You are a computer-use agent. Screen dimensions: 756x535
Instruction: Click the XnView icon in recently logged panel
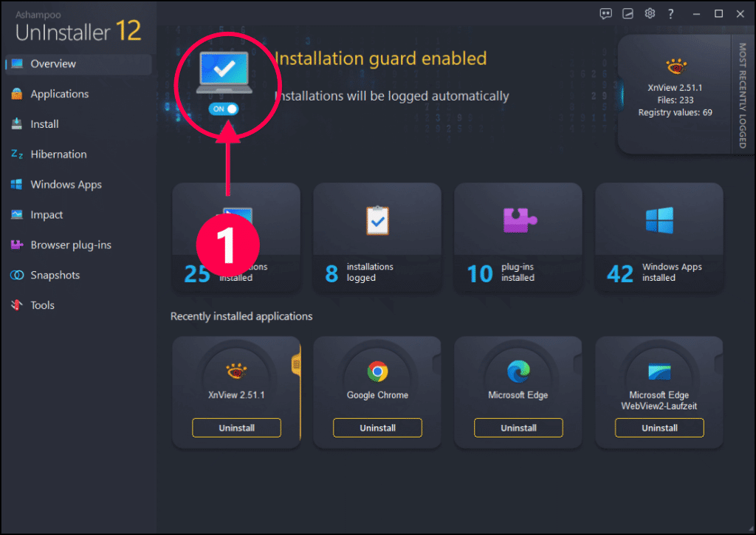(x=676, y=66)
